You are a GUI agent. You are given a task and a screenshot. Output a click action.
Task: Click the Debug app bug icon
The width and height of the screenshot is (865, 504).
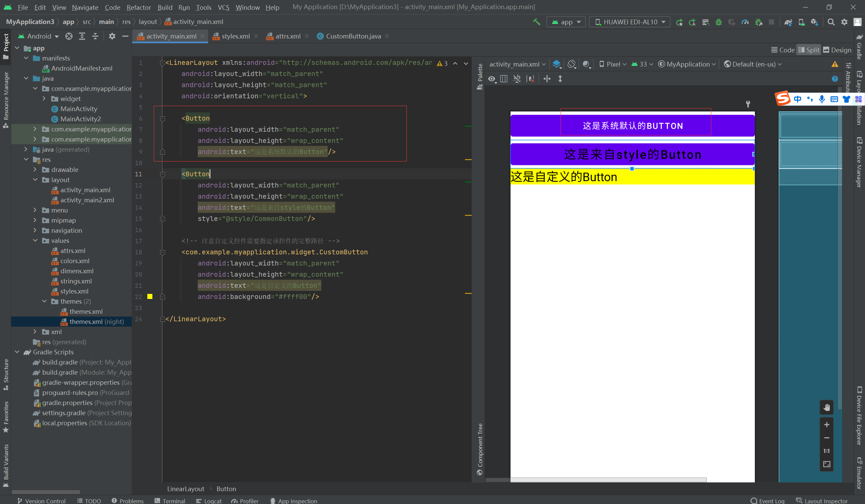pyautogui.click(x=718, y=22)
